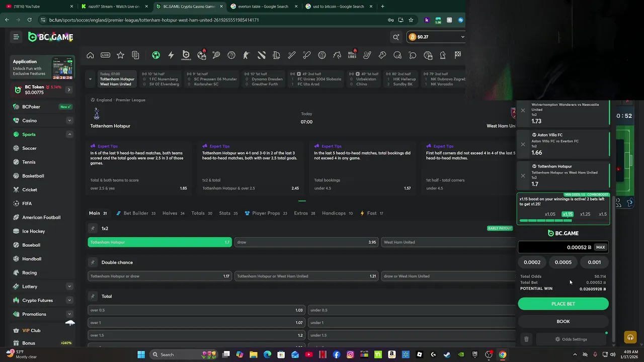Open the favorites star in the sports bar

click(120, 55)
